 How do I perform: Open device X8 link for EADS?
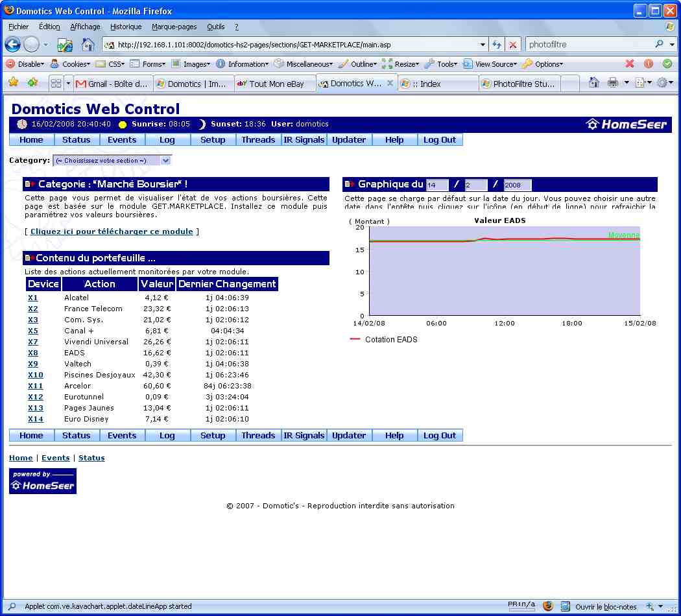(33, 353)
